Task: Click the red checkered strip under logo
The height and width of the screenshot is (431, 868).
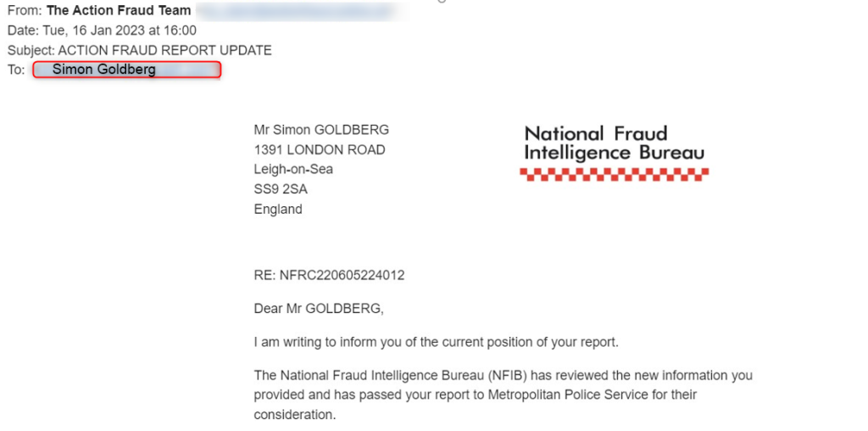Action: 614,174
